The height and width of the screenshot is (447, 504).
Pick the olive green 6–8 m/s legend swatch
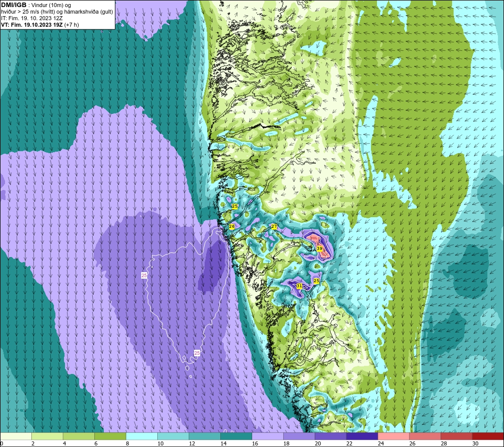[x=110, y=436]
